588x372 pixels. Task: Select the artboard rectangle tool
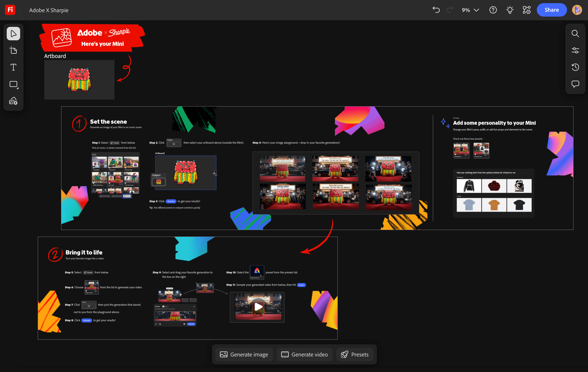pyautogui.click(x=13, y=84)
